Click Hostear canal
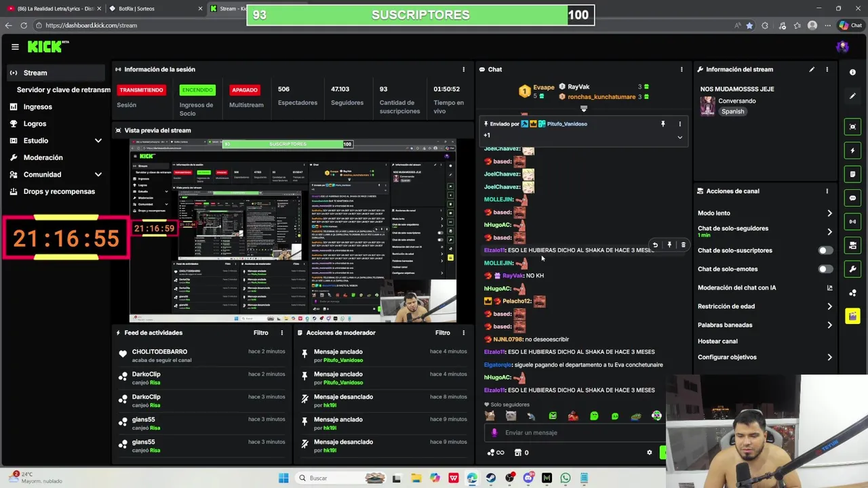This screenshot has width=868, height=488. 717,341
